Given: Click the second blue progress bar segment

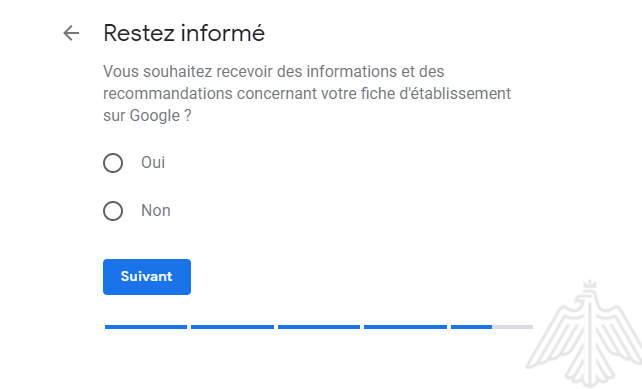Looking at the screenshot, I should tap(232, 327).
